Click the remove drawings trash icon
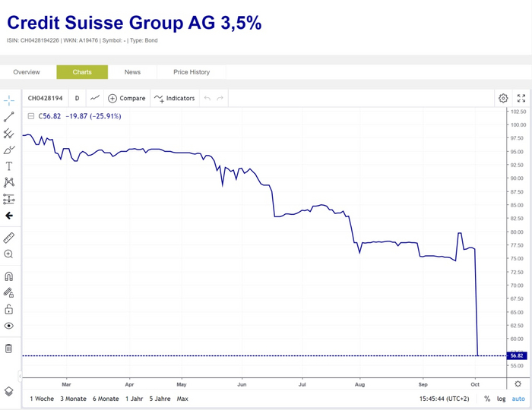The height and width of the screenshot is (410, 532). (x=9, y=348)
